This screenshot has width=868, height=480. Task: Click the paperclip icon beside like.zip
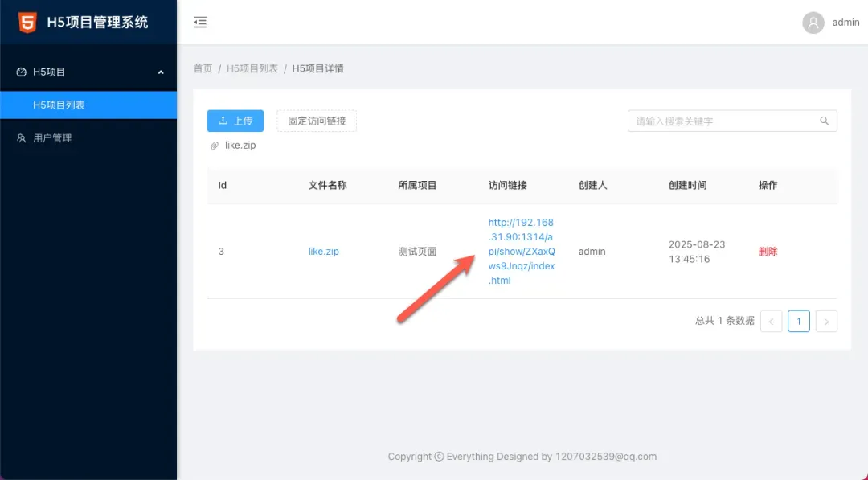tap(215, 146)
